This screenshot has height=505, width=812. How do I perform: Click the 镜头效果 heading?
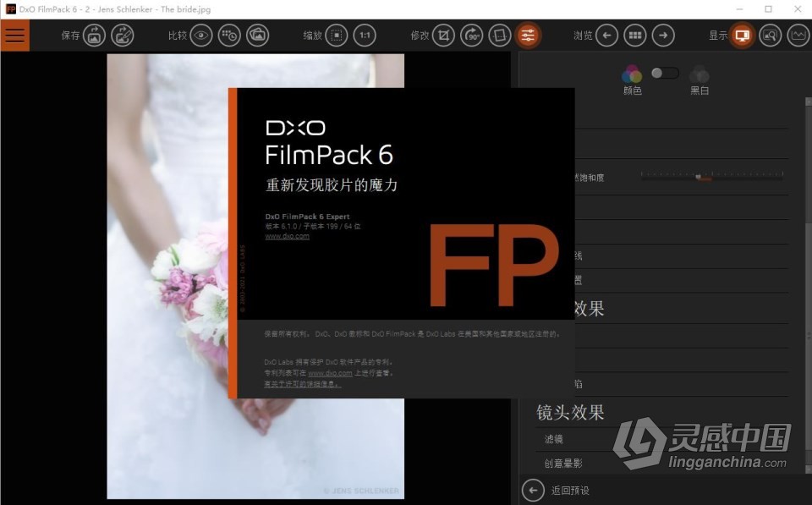570,412
